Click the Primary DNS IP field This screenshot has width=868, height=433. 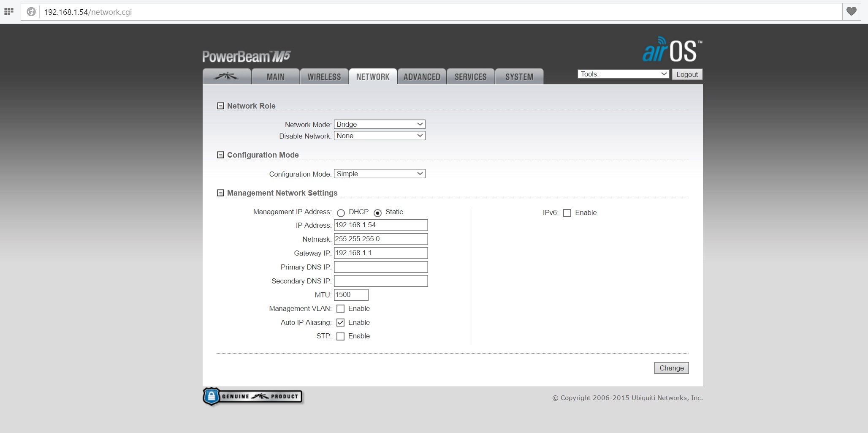381,267
